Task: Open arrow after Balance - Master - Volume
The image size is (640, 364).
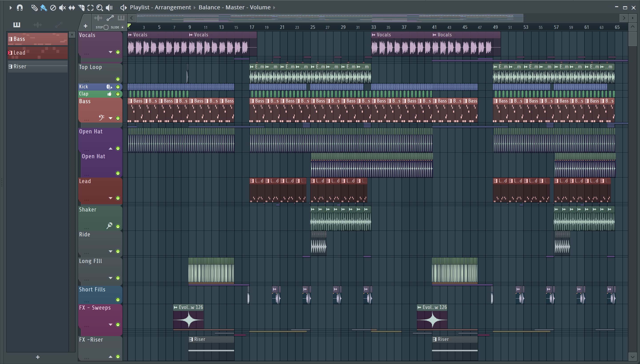Action: [274, 8]
